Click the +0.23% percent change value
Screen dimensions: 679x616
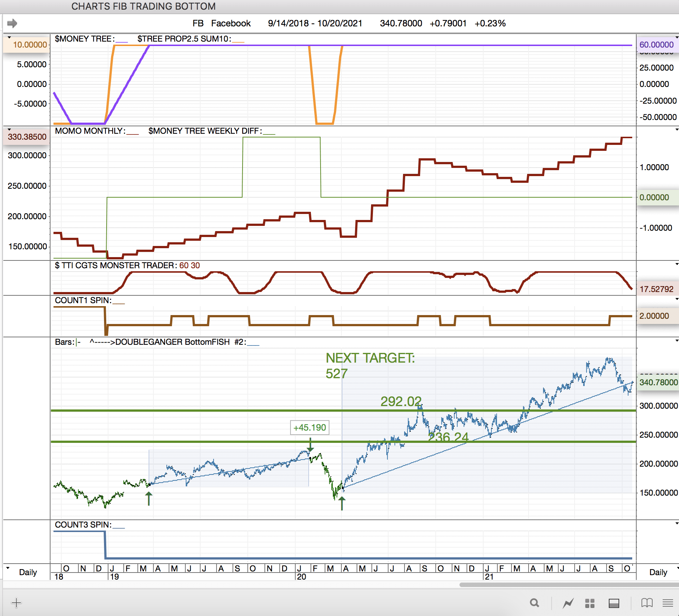click(490, 23)
